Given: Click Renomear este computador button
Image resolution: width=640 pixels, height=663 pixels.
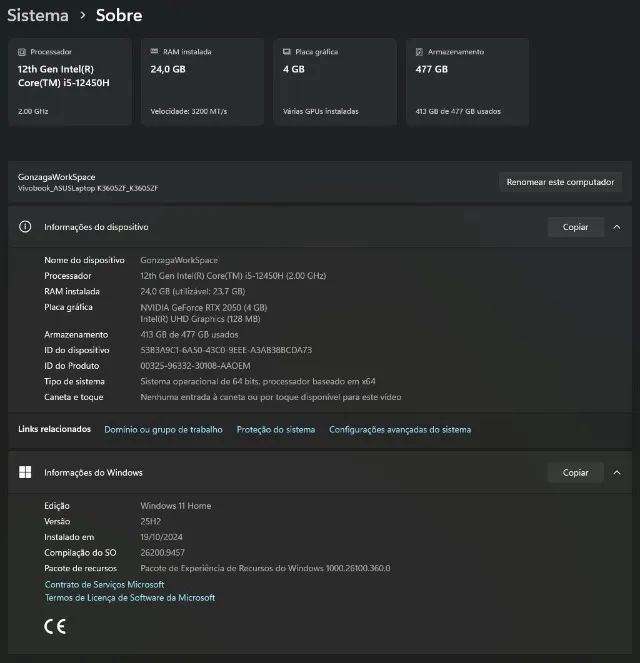Looking at the screenshot, I should pos(560,182).
